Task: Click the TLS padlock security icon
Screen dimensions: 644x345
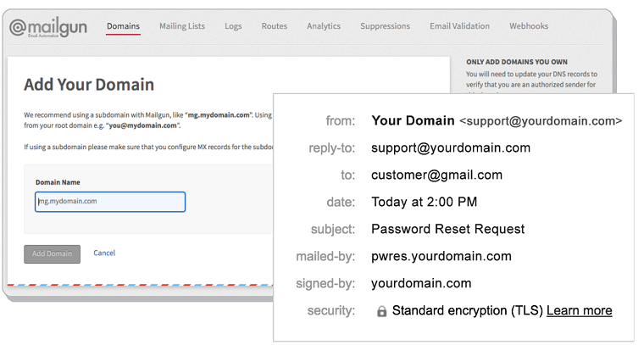Action: (x=381, y=311)
